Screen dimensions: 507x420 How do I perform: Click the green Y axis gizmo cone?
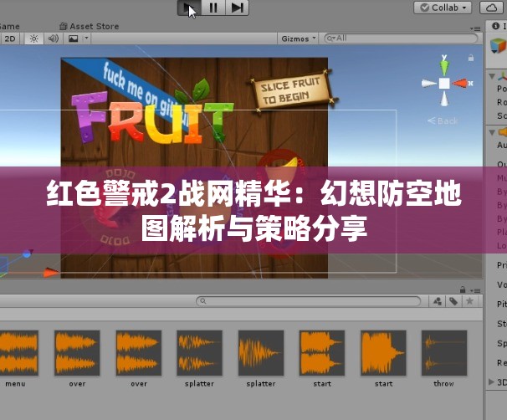pos(444,66)
